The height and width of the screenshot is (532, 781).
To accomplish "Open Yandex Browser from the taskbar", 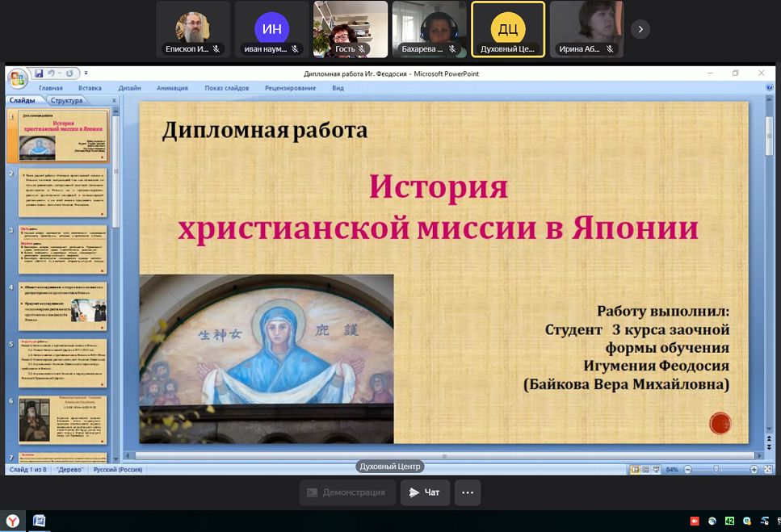I will (x=13, y=522).
